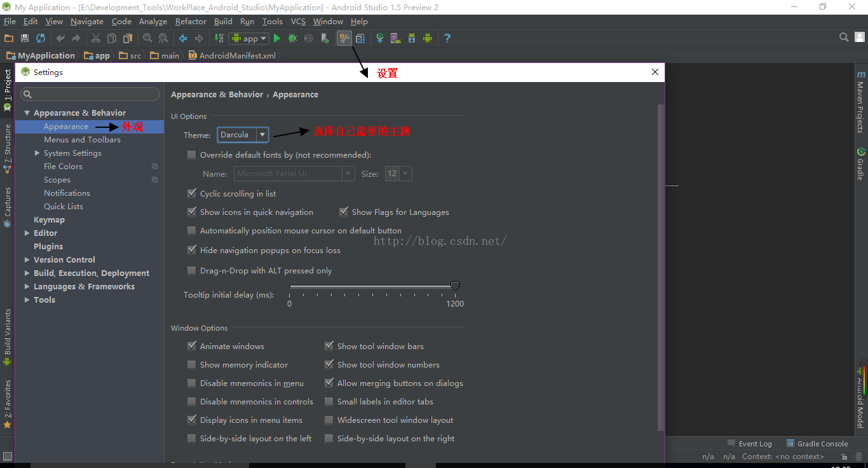Open the AVD Manager icon
This screenshot has height=468, width=868.
[396, 38]
